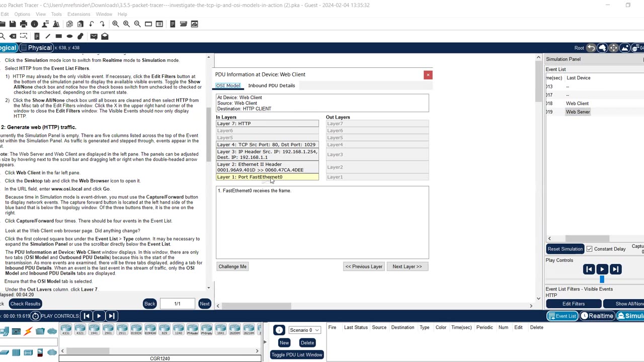Click the Reset Simulation button

[x=565, y=249]
